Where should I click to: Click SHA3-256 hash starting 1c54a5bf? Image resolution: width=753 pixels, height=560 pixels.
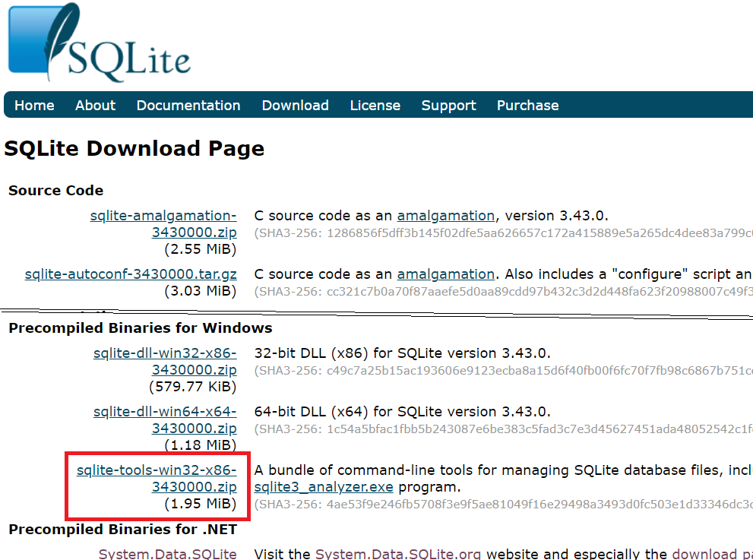coord(503,429)
